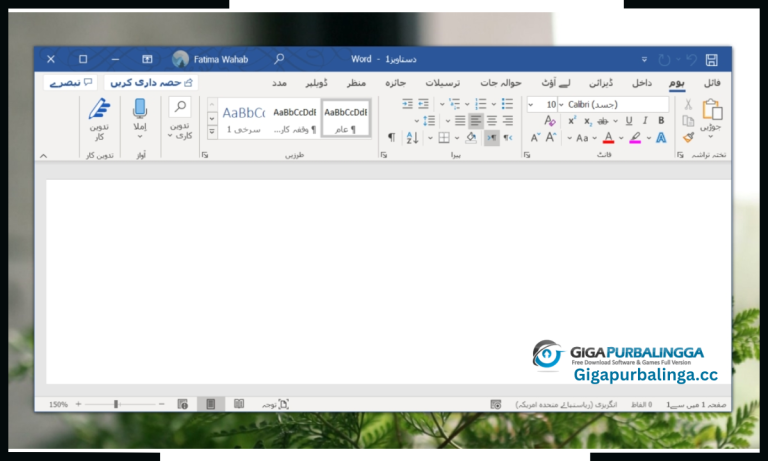Screen dimensions: 768x461
Task: Switch to the داخل (Insert) tab
Action: [642, 82]
